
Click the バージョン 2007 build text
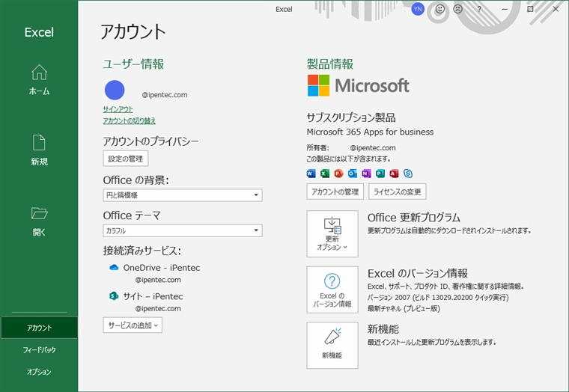point(438,297)
